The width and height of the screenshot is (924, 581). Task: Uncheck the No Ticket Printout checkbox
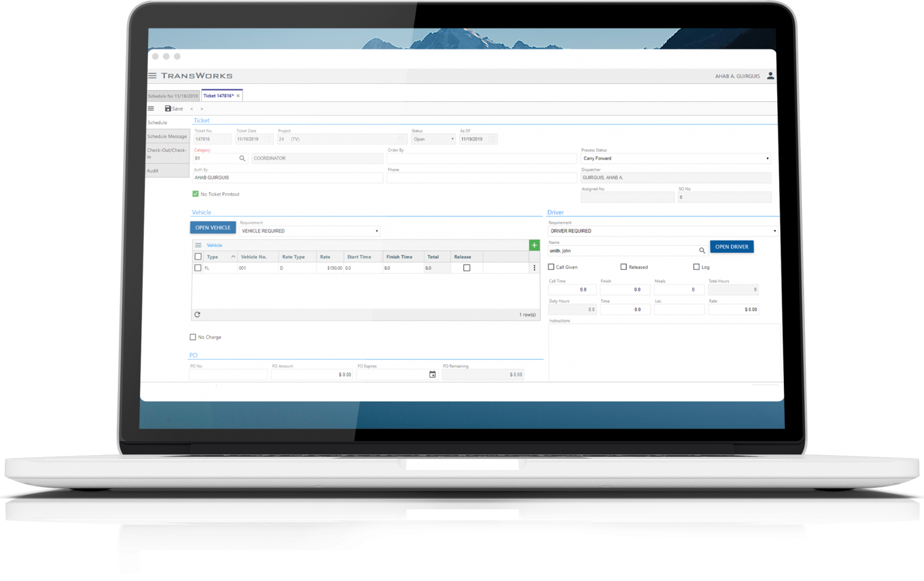click(196, 194)
